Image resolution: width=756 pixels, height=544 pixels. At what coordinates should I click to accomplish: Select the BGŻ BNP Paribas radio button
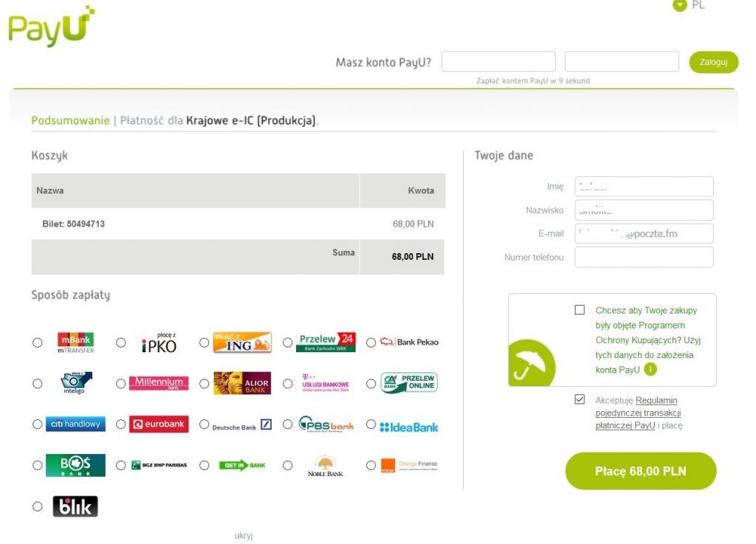120,466
